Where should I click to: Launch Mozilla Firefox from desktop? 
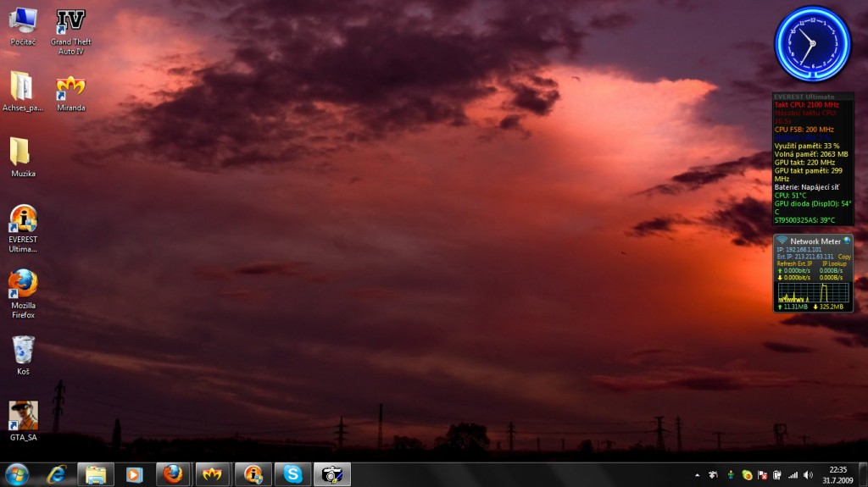[x=23, y=293]
